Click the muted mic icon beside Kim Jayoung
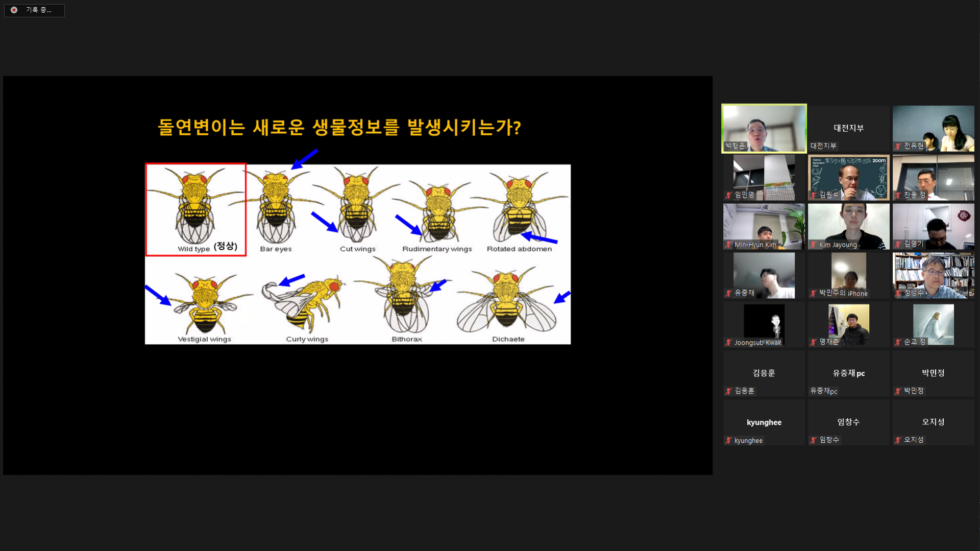 coord(814,245)
